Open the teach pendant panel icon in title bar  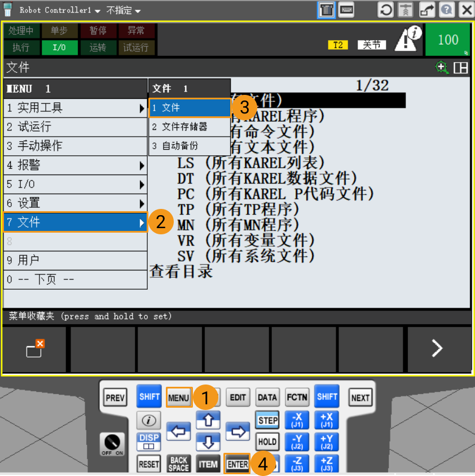point(327,10)
